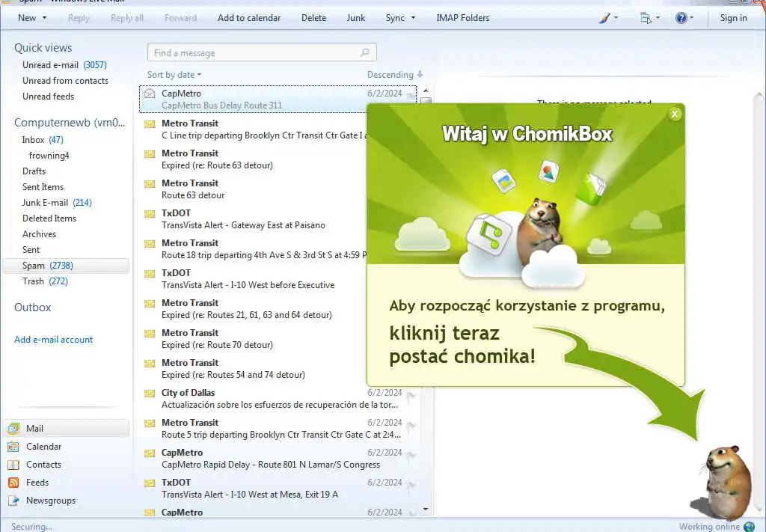The width and height of the screenshot is (766, 532).
Task: Click the Newsgroups icon
Action: 13,501
